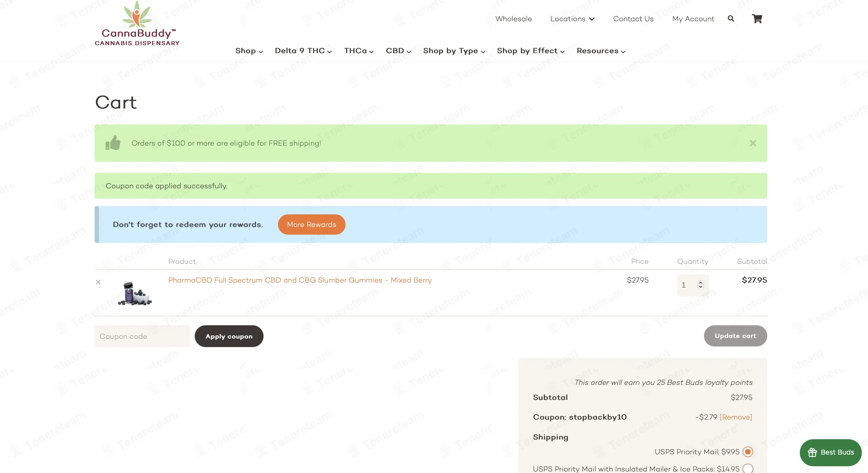Image resolution: width=868 pixels, height=473 pixels.
Task: Expand the Locations dropdown
Action: pos(573,19)
